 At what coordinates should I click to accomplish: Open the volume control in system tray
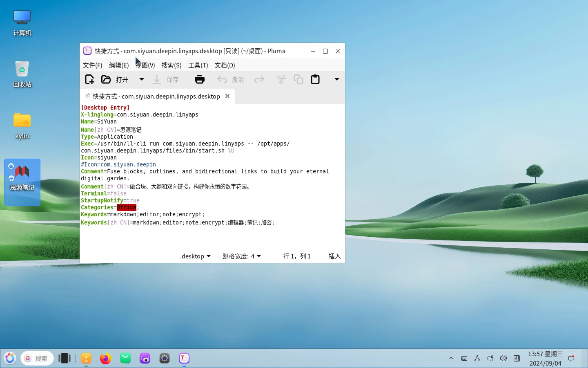click(503, 359)
